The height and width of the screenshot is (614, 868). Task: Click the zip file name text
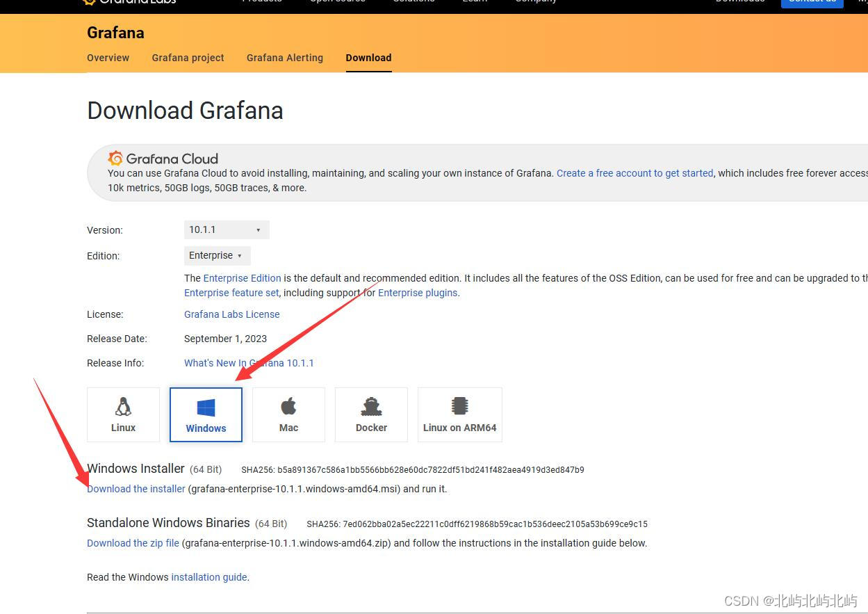tap(286, 543)
